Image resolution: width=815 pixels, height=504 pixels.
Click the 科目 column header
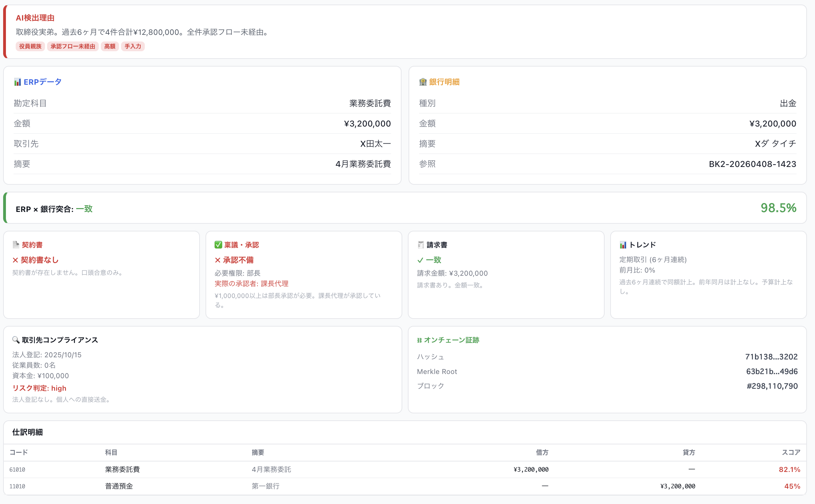point(111,452)
